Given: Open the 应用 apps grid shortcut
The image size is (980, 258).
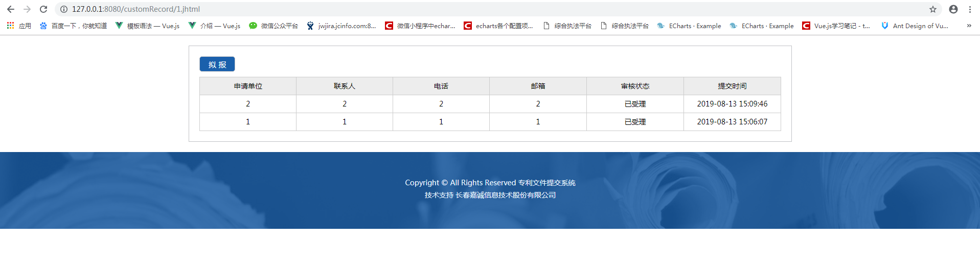Looking at the screenshot, I should click(x=19, y=26).
